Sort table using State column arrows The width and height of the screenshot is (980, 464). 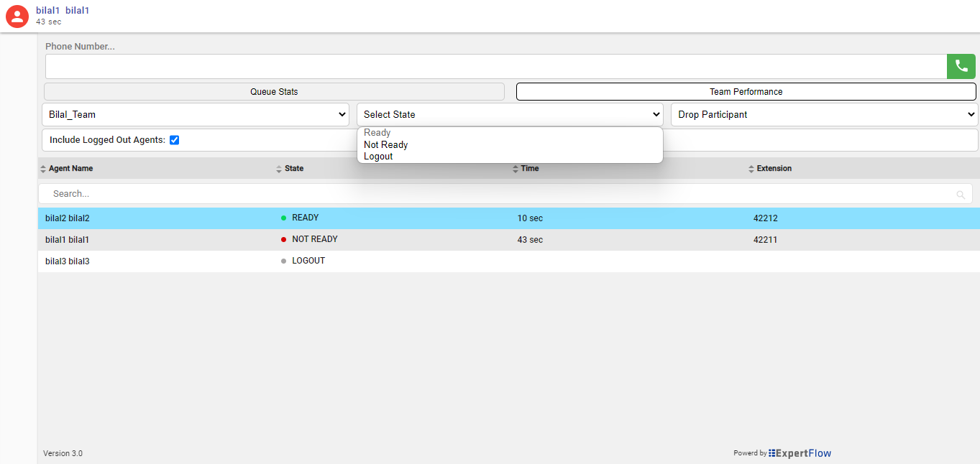click(279, 169)
